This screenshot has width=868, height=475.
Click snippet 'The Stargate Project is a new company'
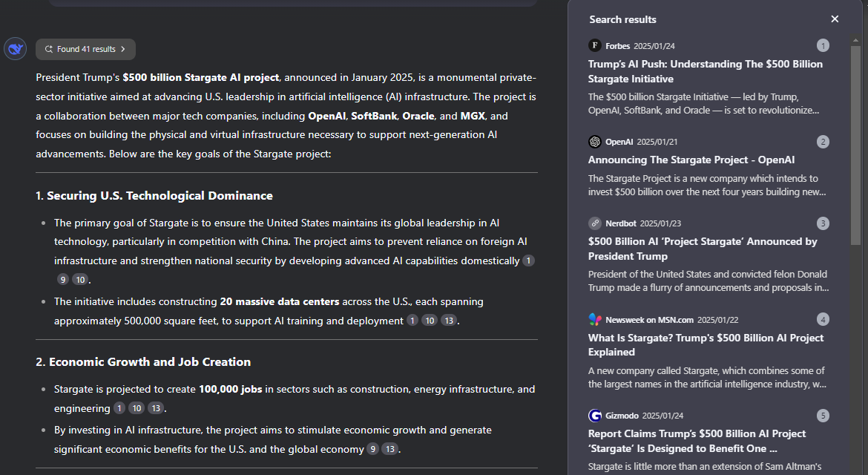tap(707, 186)
